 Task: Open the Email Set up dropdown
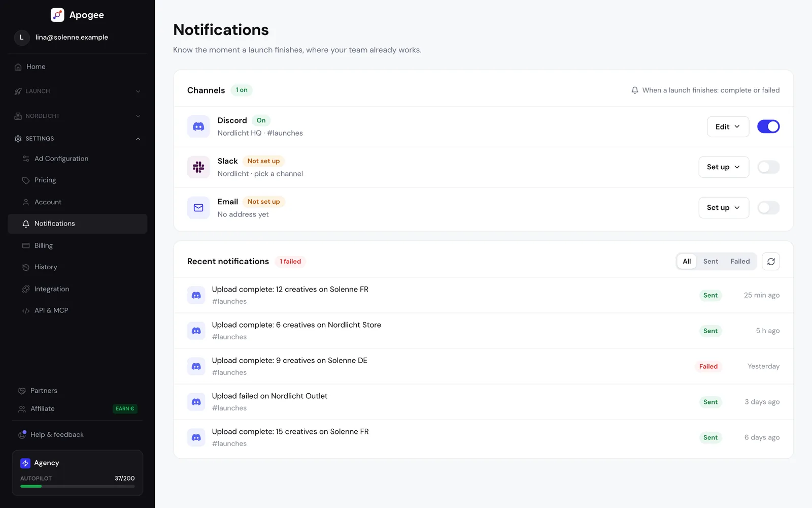coord(724,208)
